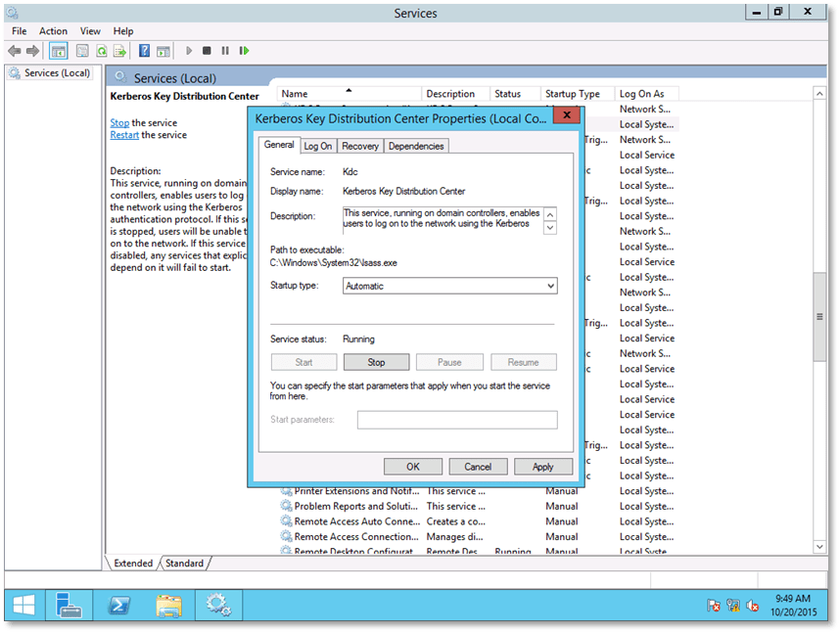Click the Restart Service toolbar icon
Image resolution: width=840 pixels, height=633 pixels.
(244, 51)
